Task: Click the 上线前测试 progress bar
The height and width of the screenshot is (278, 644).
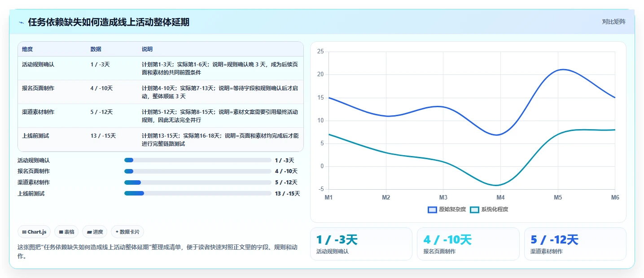Action: pyautogui.click(x=198, y=193)
